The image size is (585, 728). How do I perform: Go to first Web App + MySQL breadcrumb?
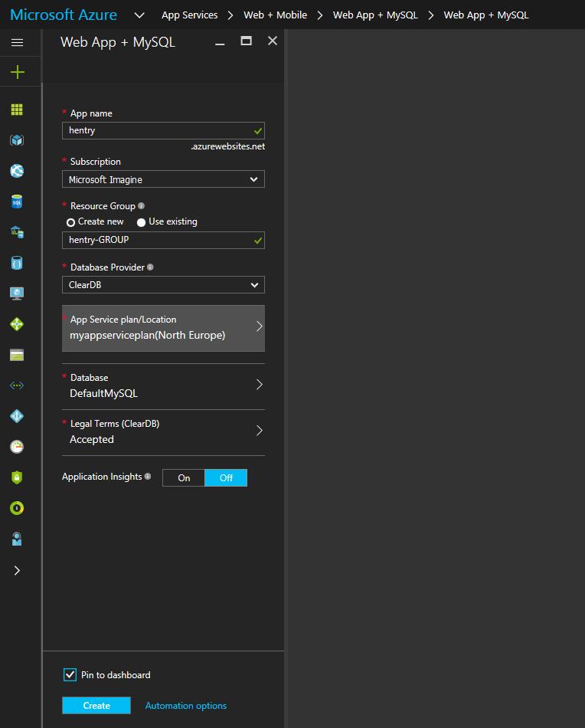click(375, 15)
